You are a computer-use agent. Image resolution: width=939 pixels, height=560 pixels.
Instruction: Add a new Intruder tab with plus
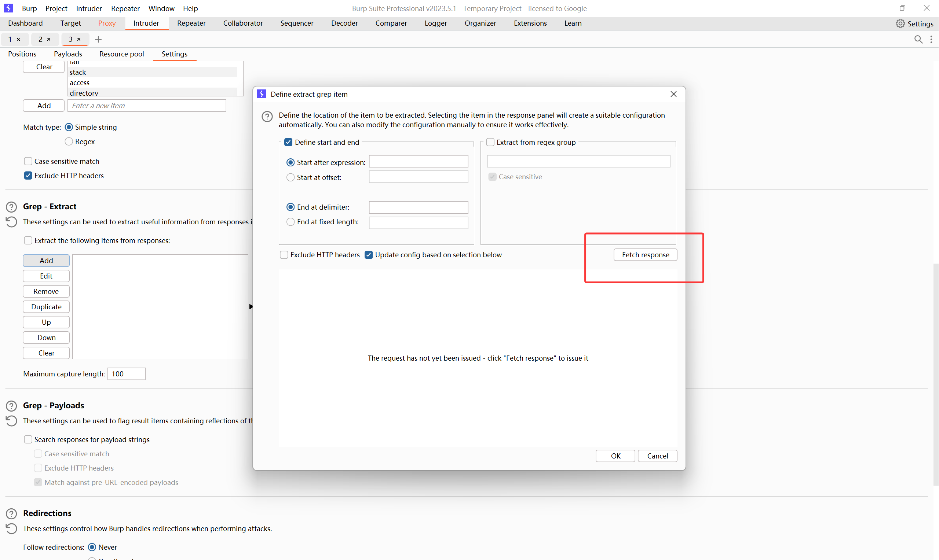[98, 39]
